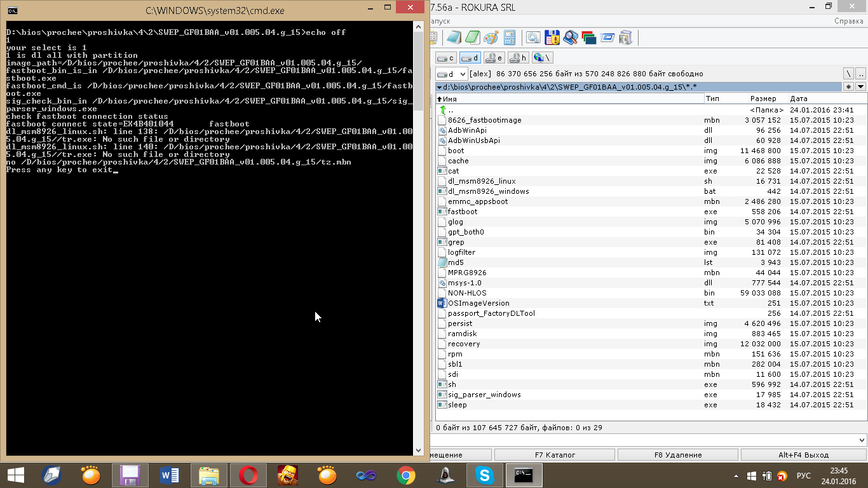The height and width of the screenshot is (488, 868).
Task: Open the Справка menu
Action: [848, 21]
